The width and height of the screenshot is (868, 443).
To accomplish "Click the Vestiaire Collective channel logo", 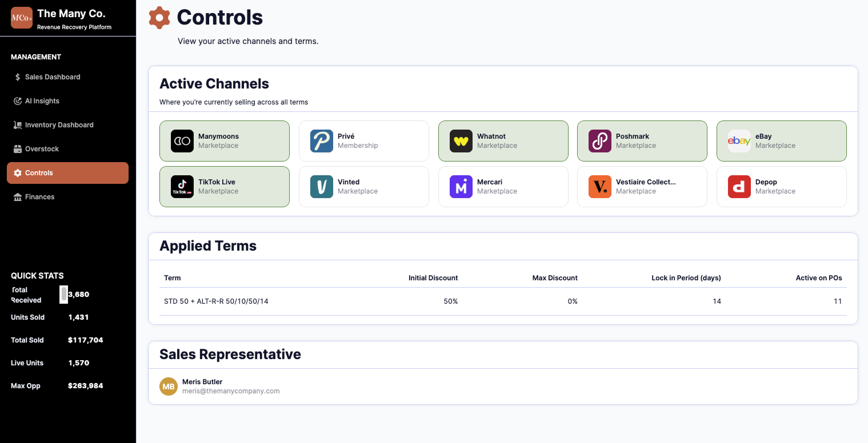I will coord(600,187).
